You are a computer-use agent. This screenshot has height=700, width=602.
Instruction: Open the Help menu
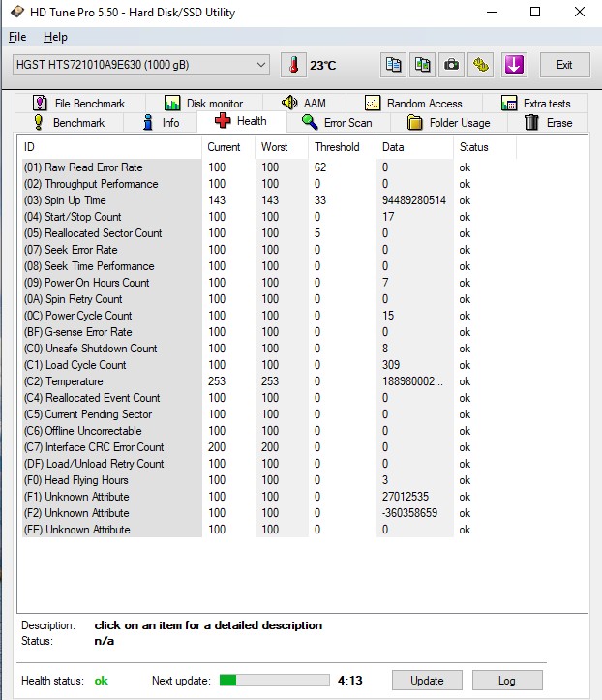click(x=55, y=37)
